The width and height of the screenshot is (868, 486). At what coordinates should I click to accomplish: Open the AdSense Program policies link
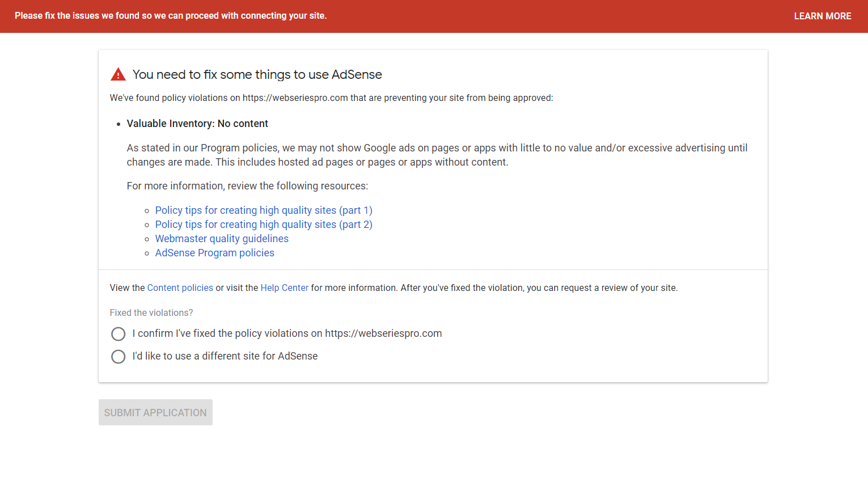click(214, 253)
